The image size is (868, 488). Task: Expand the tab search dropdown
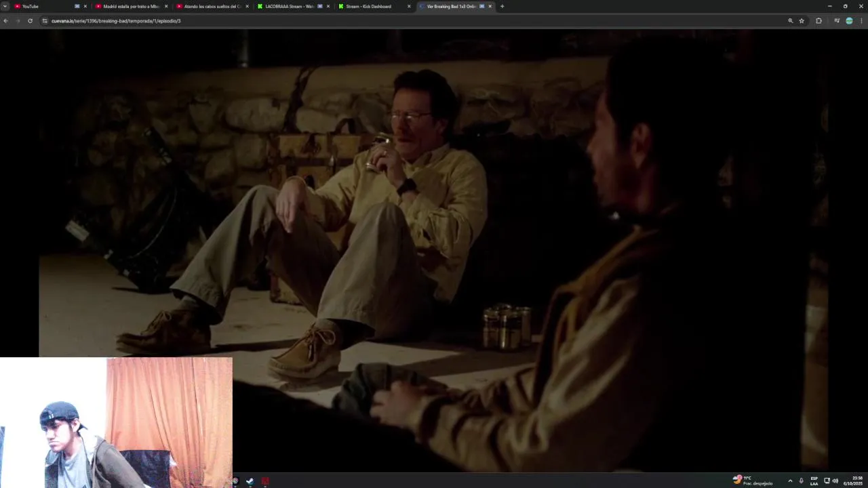5,6
